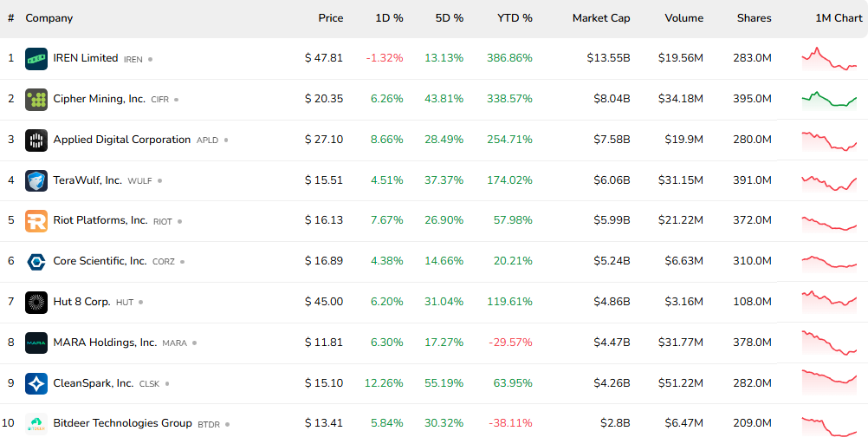This screenshot has width=868, height=444.
Task: Click the Hut 8 Corp. logo
Action: pos(36,302)
